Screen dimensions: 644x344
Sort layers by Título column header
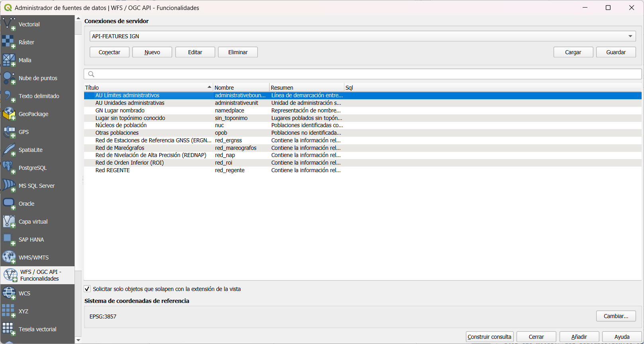[147, 88]
